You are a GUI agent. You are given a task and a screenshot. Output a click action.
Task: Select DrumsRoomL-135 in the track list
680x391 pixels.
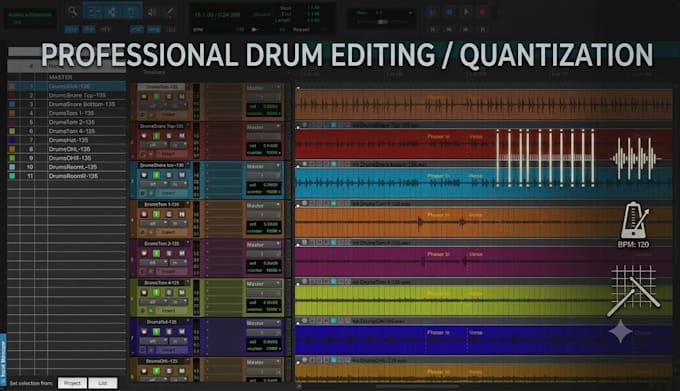67,167
